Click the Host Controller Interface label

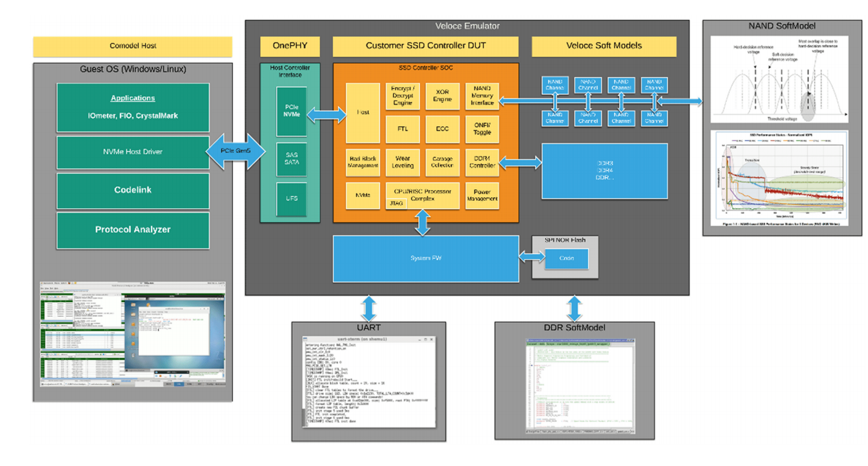[x=290, y=71]
